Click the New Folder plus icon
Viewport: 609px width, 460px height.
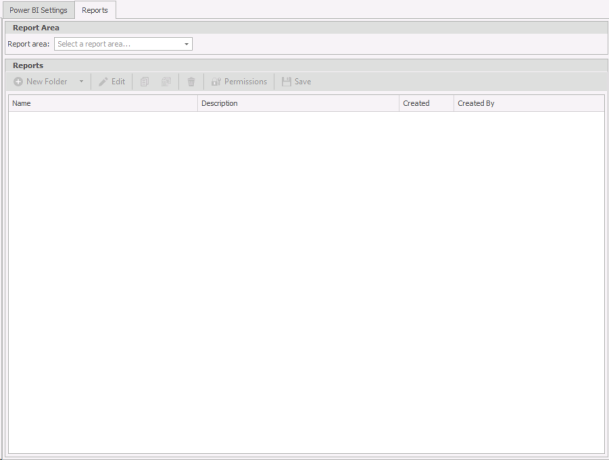[18, 81]
